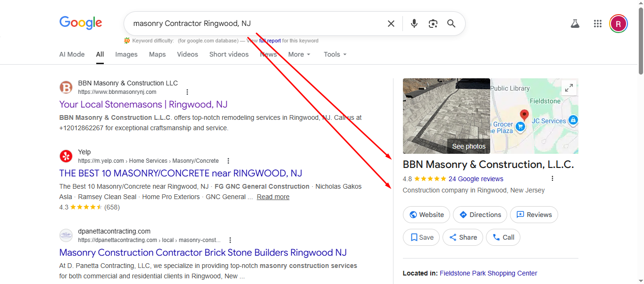Open Search Labs flask icon

pyautogui.click(x=575, y=24)
